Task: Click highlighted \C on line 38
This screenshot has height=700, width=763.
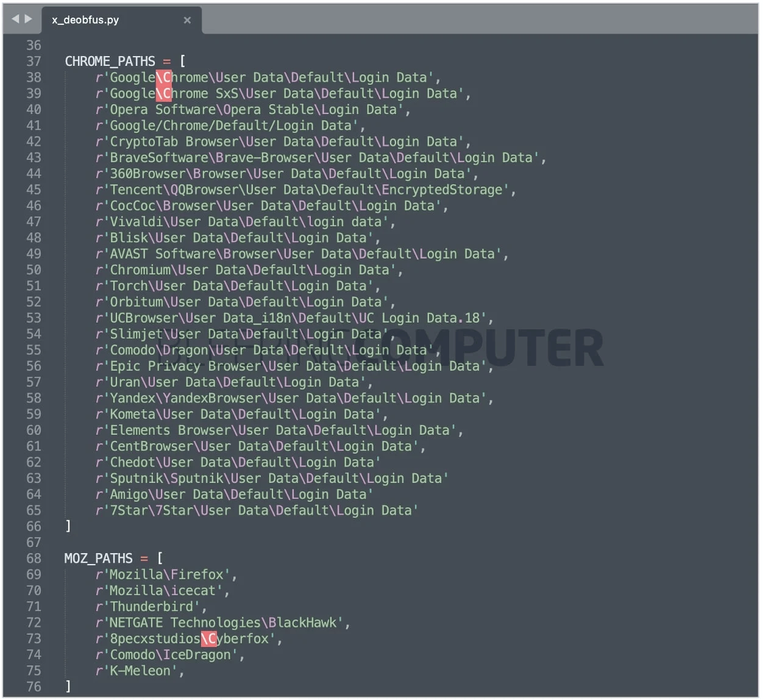Action: tap(163, 77)
